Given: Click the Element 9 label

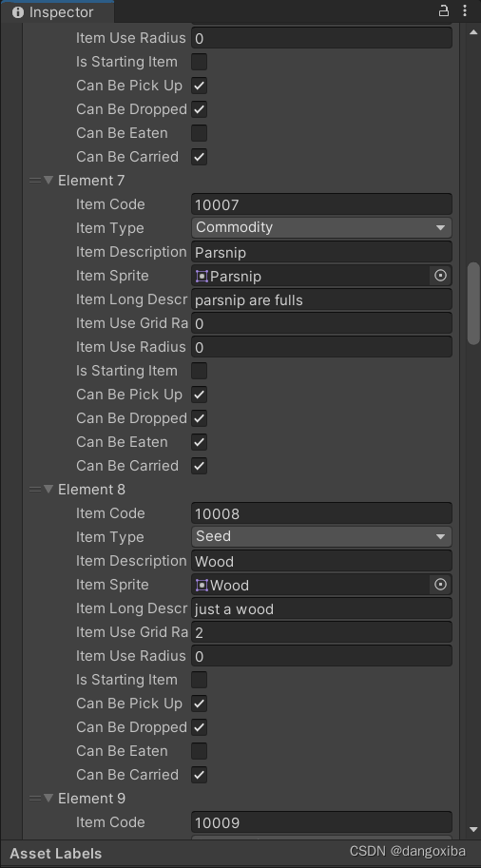Looking at the screenshot, I should tap(91, 799).
